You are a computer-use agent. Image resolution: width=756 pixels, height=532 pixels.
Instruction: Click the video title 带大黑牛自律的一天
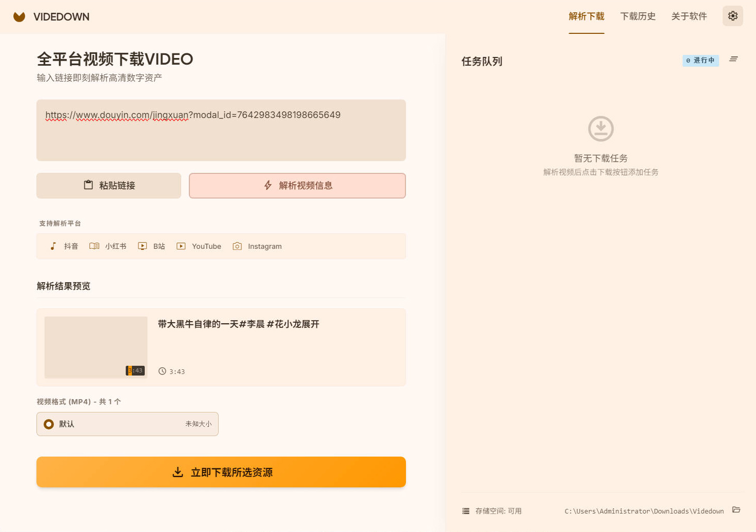239,324
